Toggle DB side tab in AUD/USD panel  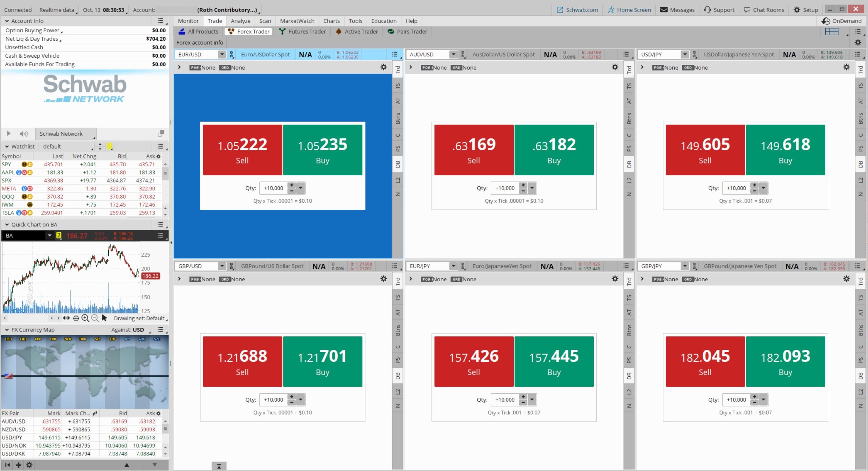[629, 164]
